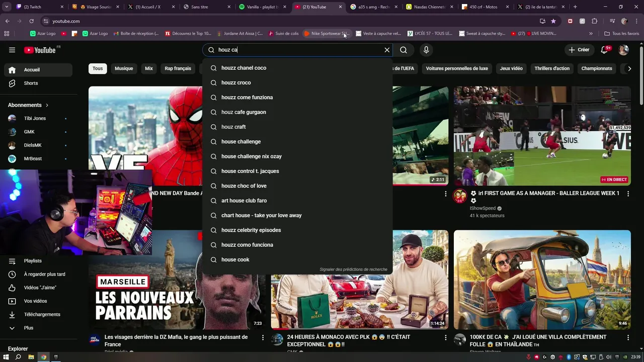This screenshot has height=362, width=644.
Task: Choose suggestion "houzz chanel coco"
Action: tap(297, 68)
